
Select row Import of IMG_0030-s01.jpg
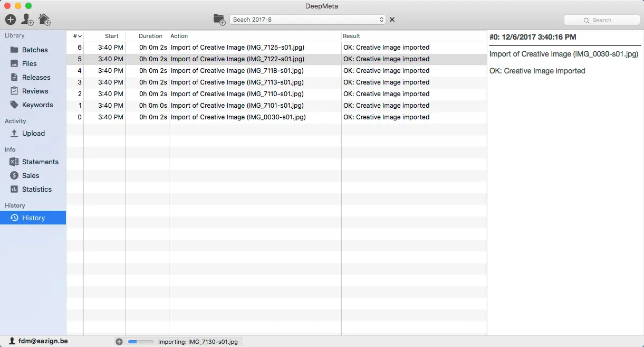pos(276,117)
